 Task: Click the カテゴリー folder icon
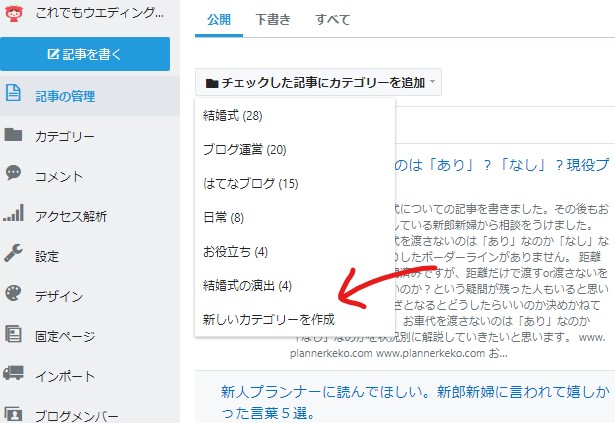click(13, 134)
